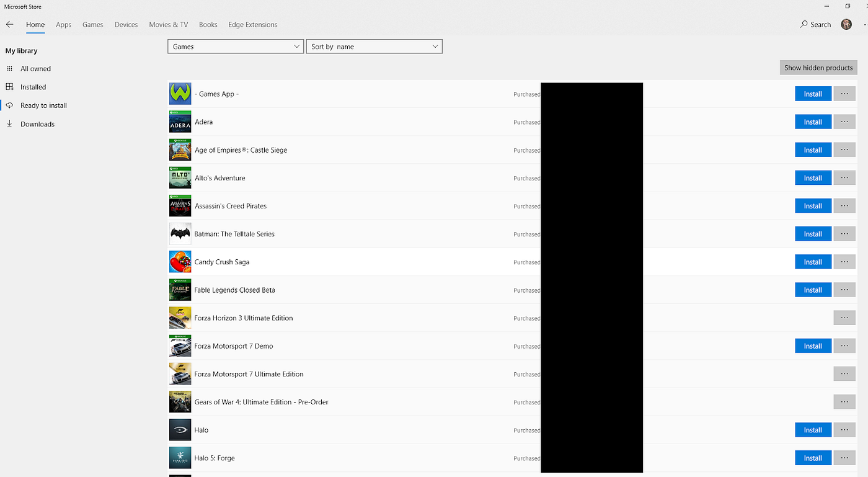Select Installed in My library
This screenshot has width=868, height=477.
point(33,87)
